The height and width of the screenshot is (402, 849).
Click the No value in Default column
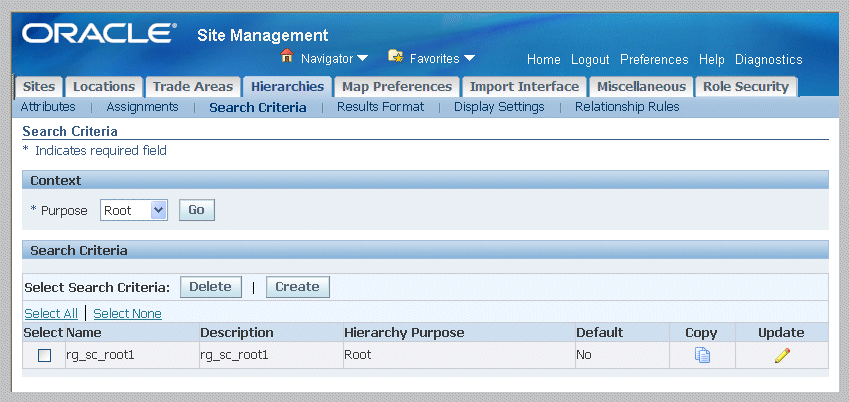coord(584,355)
